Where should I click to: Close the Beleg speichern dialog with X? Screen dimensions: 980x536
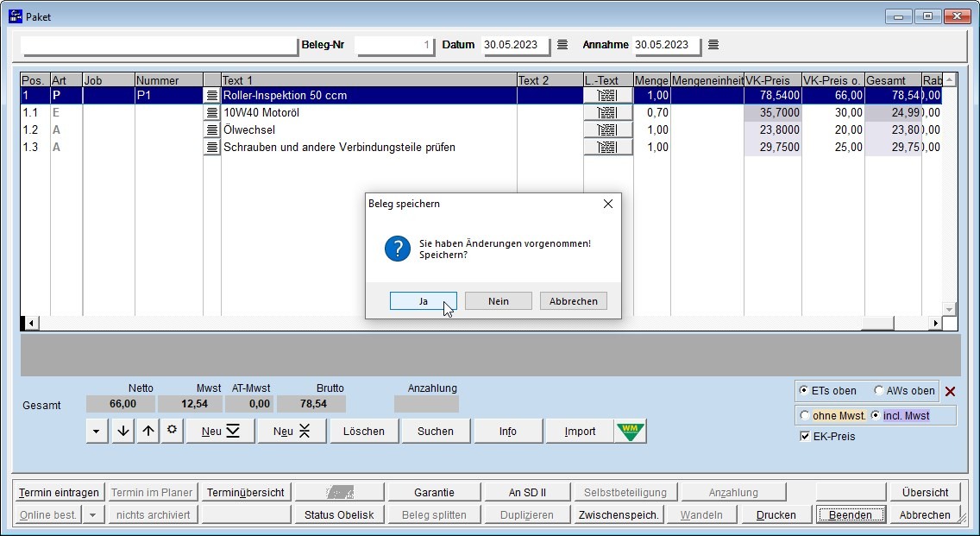pos(607,204)
